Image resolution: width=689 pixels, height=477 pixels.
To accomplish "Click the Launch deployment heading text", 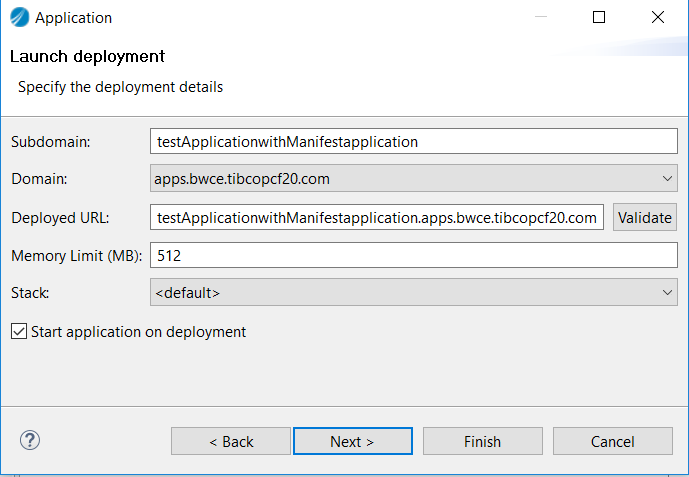I will click(x=87, y=57).
